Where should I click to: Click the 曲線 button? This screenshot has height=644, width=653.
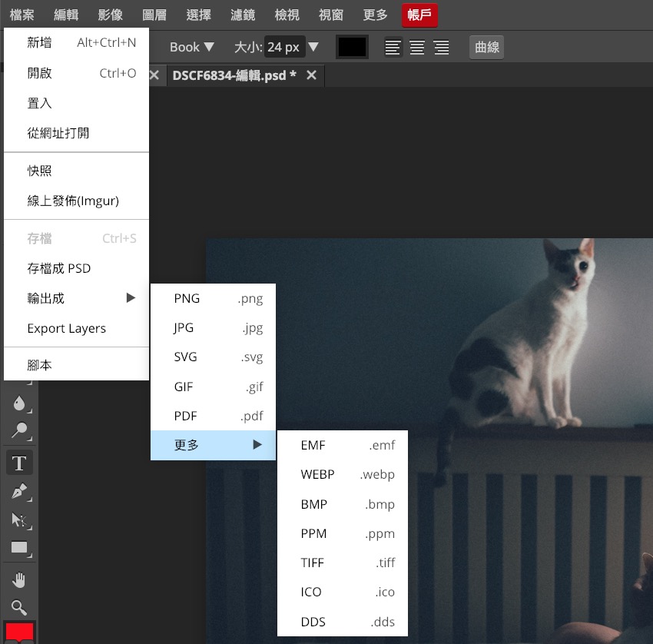click(486, 47)
